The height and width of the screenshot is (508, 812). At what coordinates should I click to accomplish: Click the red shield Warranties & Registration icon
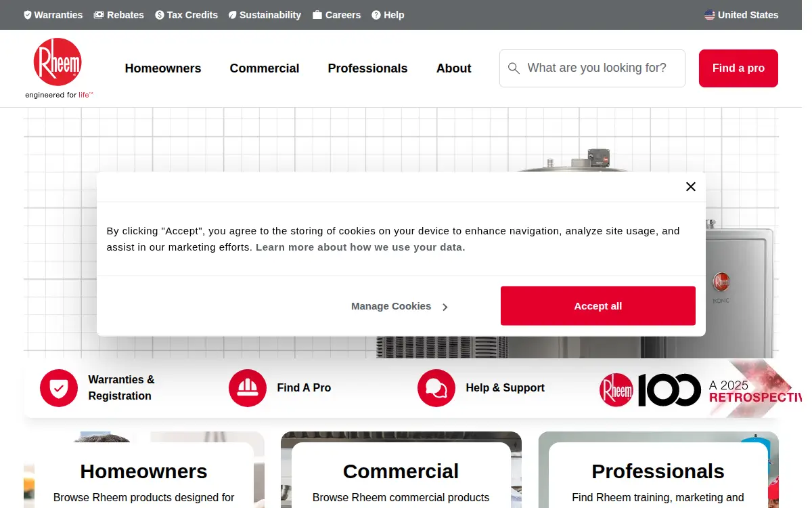(59, 388)
